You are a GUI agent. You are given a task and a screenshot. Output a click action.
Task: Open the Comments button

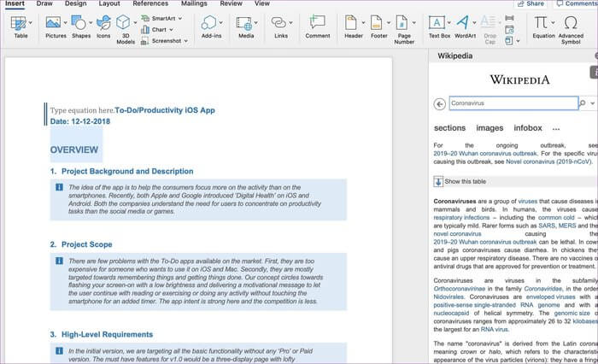point(576,3)
